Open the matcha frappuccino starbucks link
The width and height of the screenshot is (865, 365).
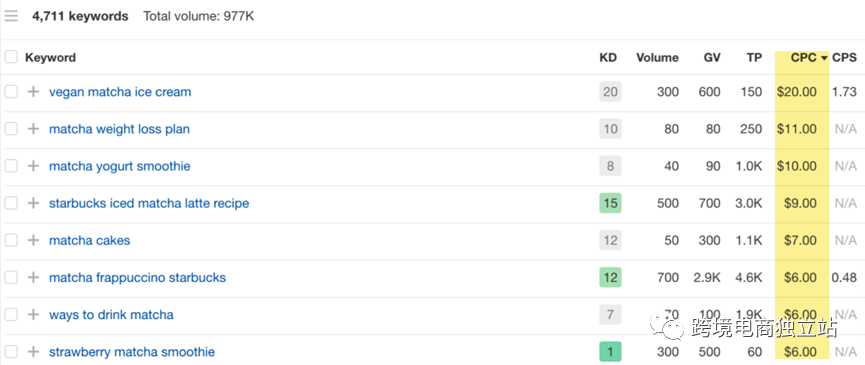(x=137, y=277)
